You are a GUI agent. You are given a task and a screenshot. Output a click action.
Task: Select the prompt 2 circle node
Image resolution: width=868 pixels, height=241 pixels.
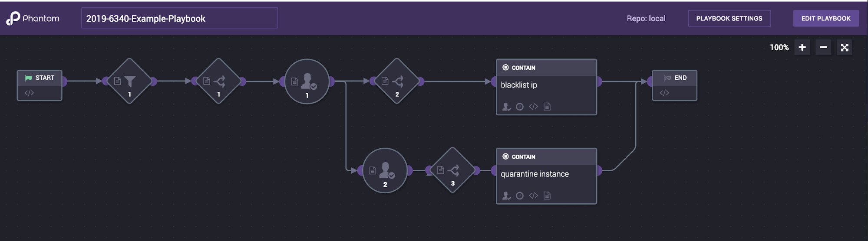click(385, 171)
